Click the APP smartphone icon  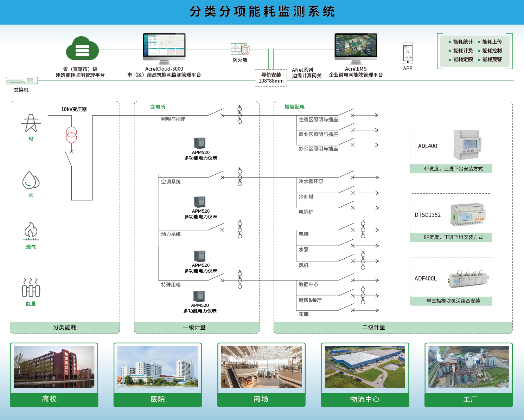408,53
